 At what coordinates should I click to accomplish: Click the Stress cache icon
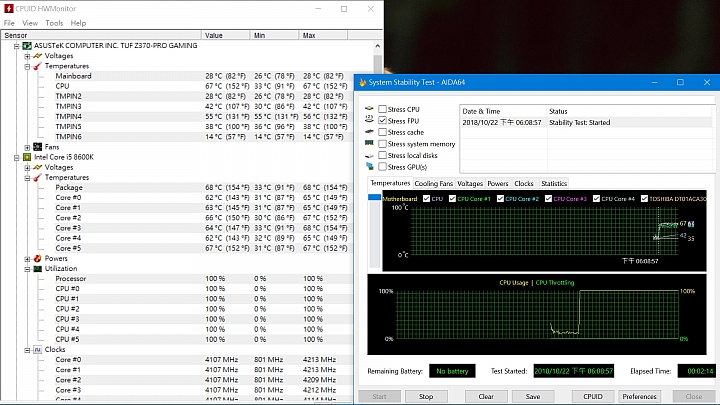[369, 132]
